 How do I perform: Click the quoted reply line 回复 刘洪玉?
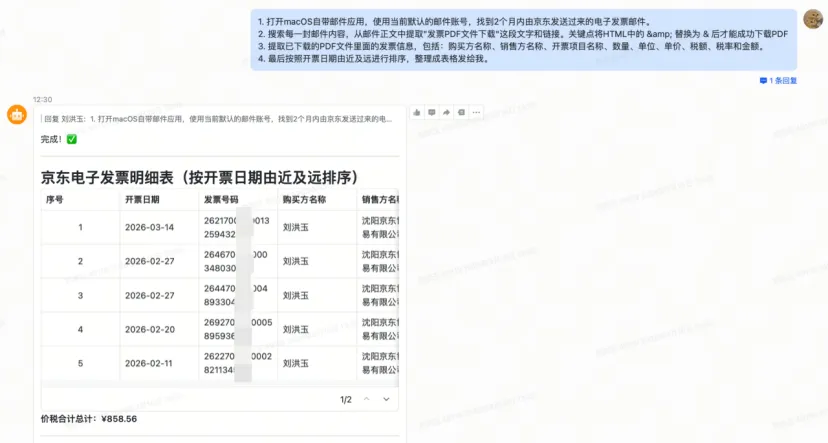[x=218, y=119]
